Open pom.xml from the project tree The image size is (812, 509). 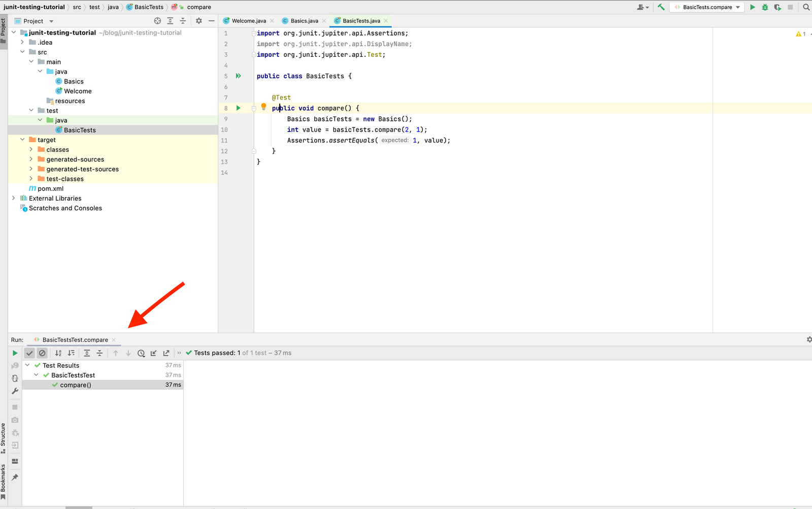(x=50, y=188)
